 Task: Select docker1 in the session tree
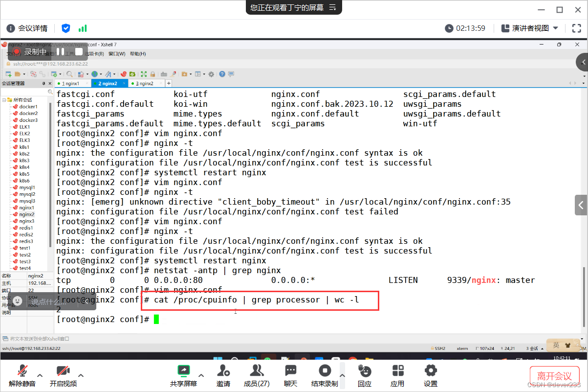(x=28, y=107)
